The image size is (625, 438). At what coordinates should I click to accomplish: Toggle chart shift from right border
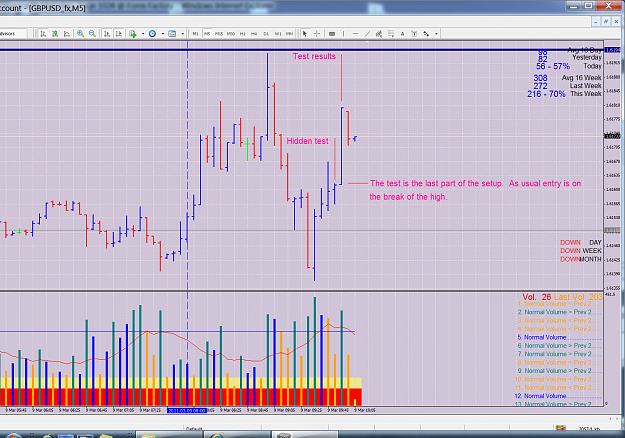click(119, 34)
